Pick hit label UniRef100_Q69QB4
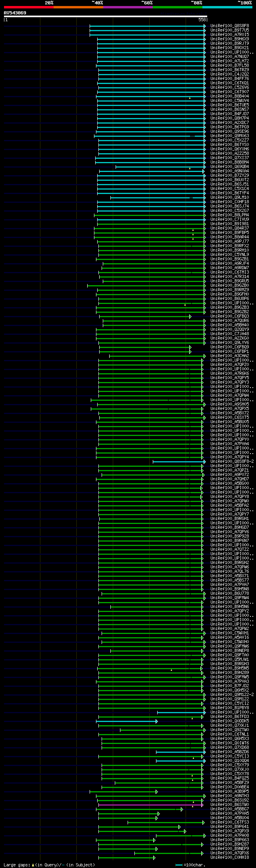Viewport: 256px width, 868px height. [x=230, y=166]
